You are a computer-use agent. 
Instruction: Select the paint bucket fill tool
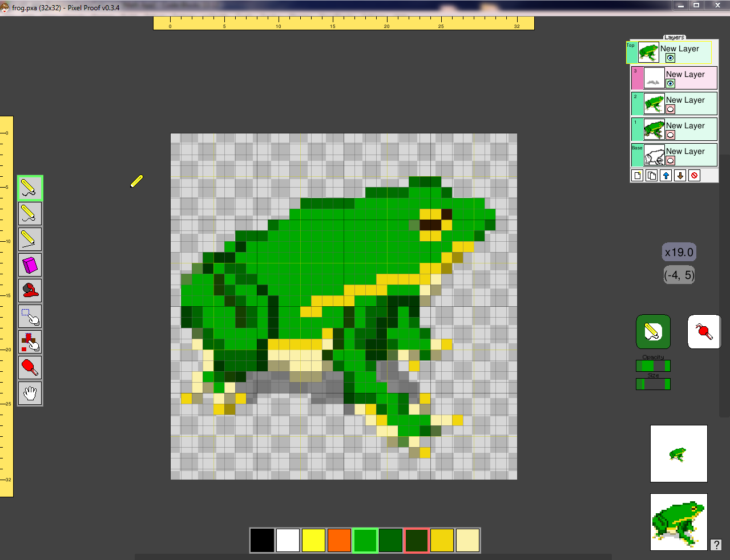click(x=30, y=291)
